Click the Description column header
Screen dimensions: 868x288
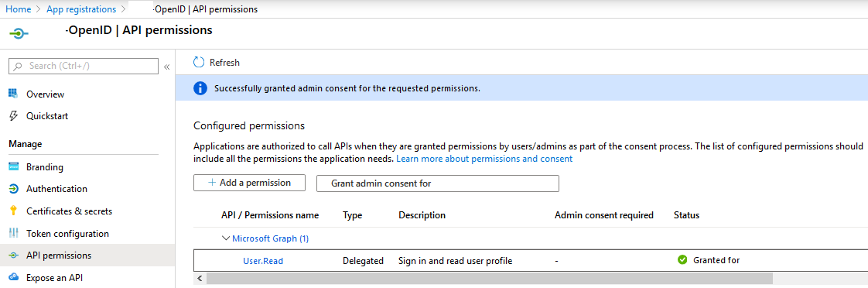pos(422,215)
